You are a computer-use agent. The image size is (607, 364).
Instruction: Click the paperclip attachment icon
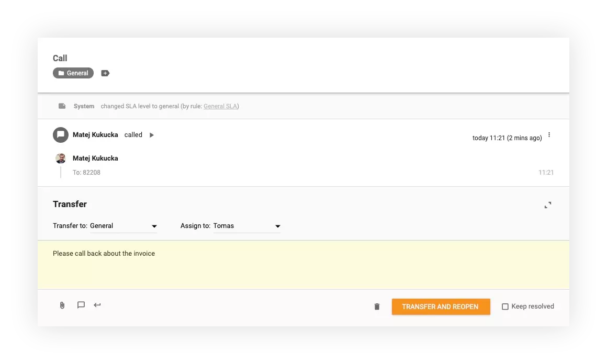62,306
